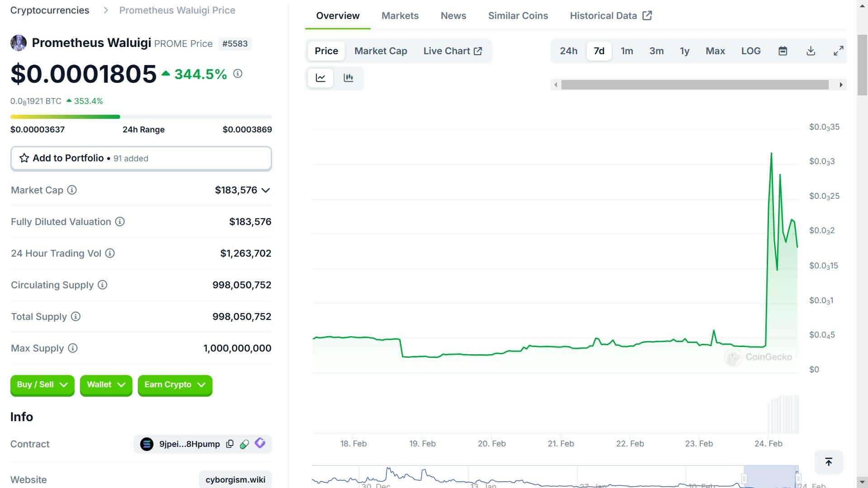The image size is (868, 488).
Task: Click the chart scrollbar left arrow
Action: (x=556, y=84)
